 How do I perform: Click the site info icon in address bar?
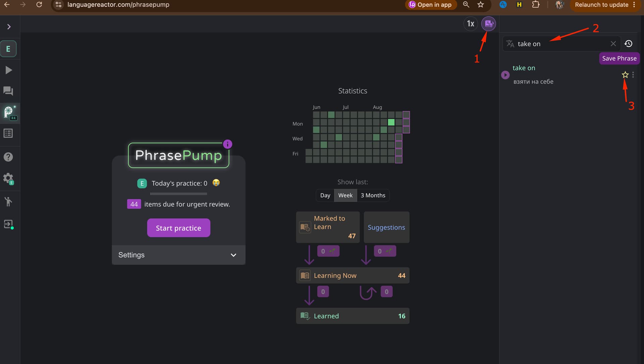(58, 5)
